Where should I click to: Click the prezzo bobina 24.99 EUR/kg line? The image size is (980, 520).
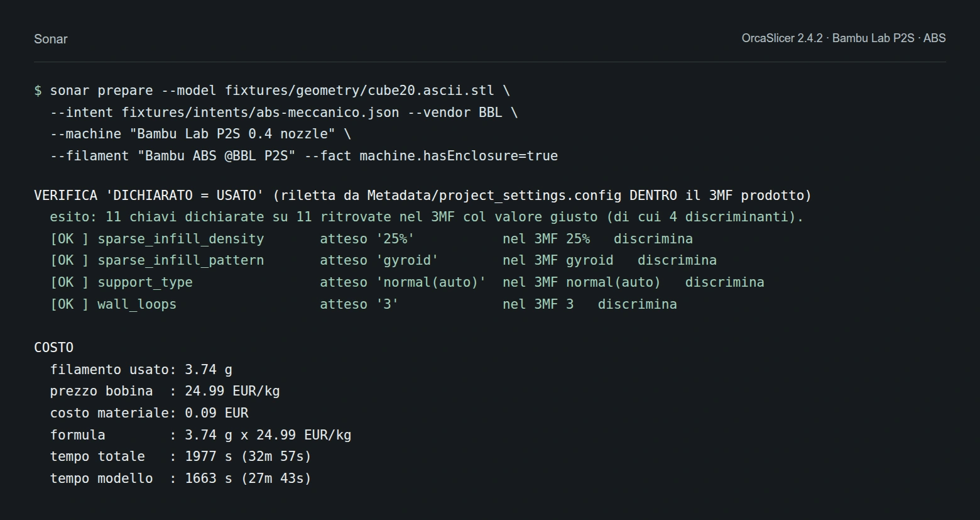(165, 391)
